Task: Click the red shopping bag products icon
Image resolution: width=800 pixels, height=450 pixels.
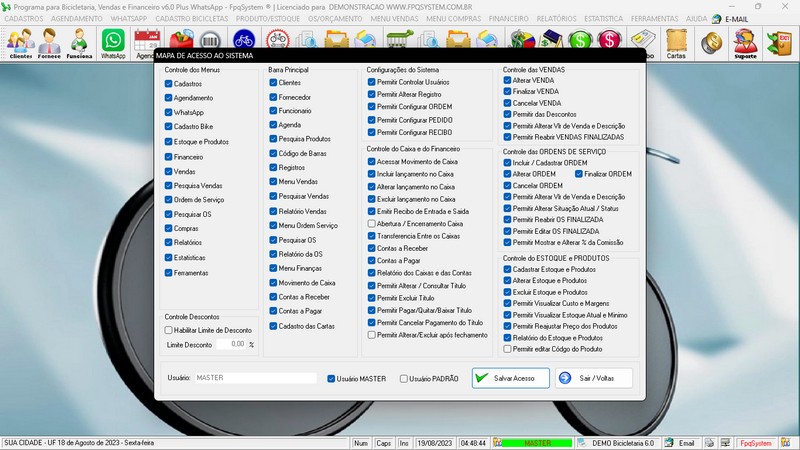Action: (181, 40)
